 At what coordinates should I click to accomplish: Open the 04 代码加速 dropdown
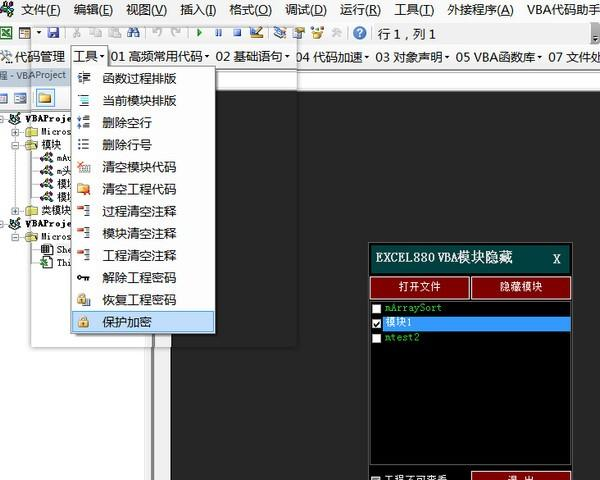click(x=333, y=57)
